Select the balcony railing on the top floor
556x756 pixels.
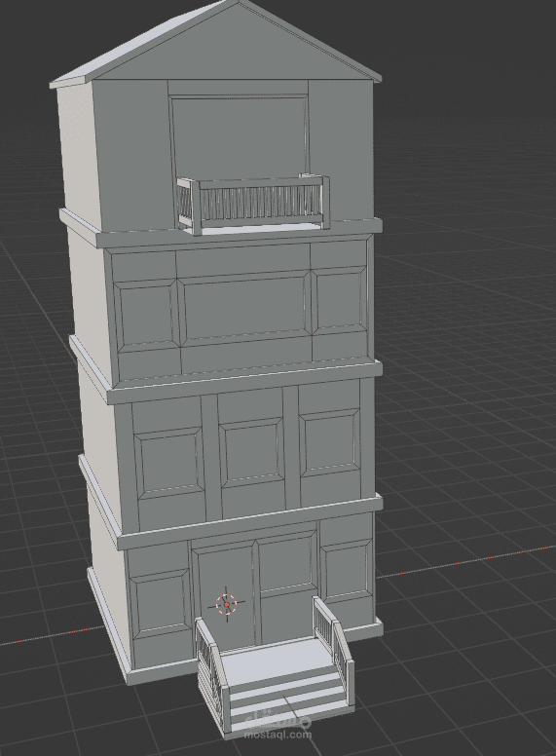(254, 205)
